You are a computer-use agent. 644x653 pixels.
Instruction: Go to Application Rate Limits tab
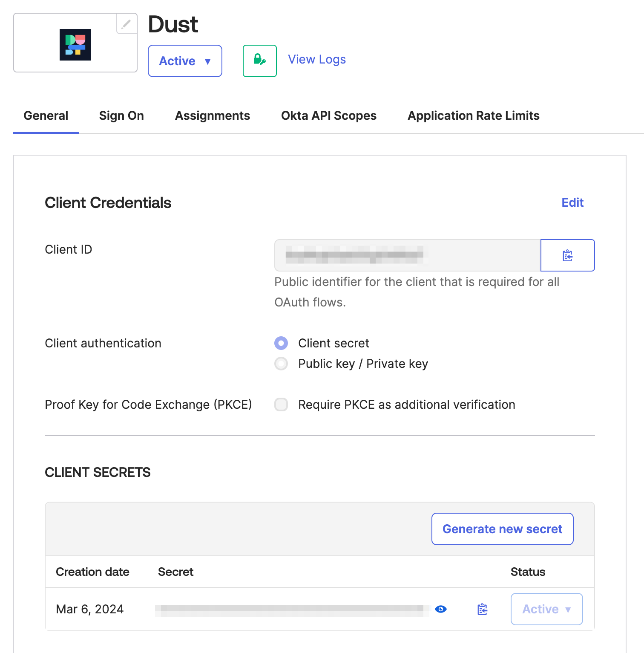[x=474, y=116]
